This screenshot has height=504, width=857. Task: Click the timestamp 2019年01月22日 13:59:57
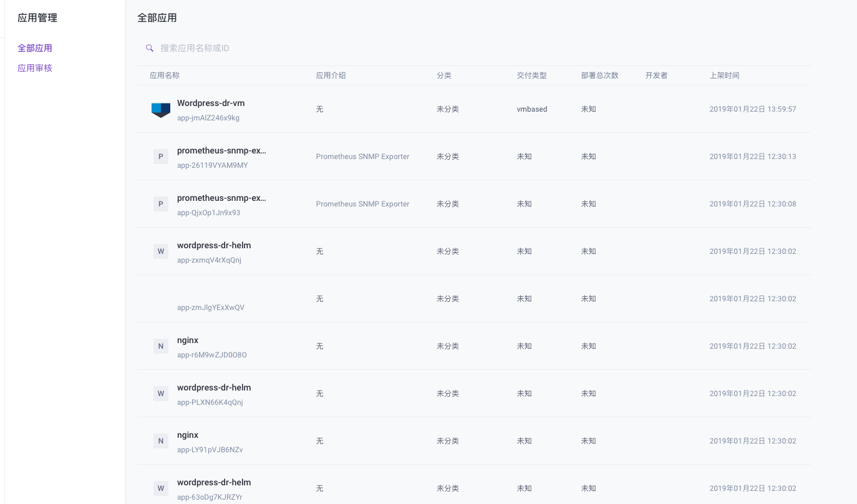753,109
